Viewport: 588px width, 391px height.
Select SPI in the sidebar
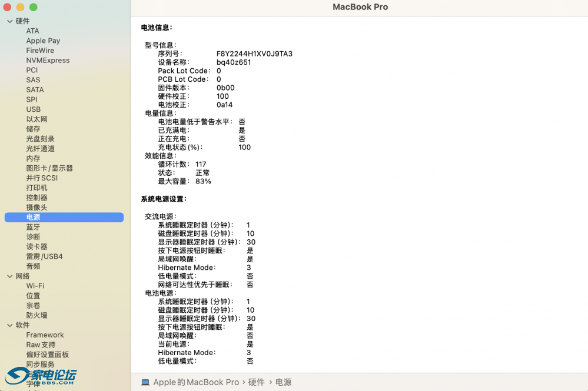[32, 99]
